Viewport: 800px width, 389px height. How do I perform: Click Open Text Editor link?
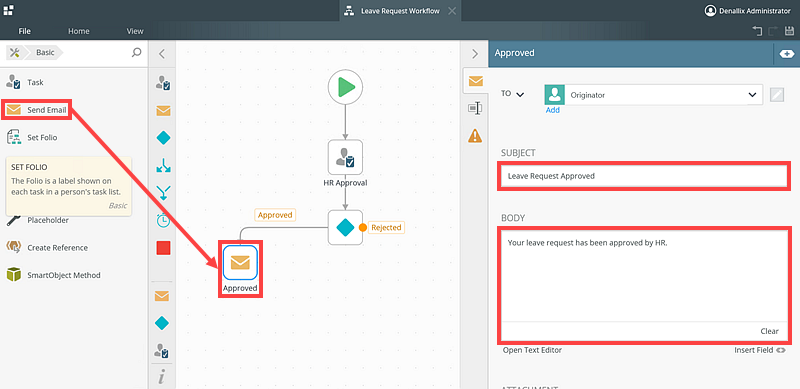532,350
